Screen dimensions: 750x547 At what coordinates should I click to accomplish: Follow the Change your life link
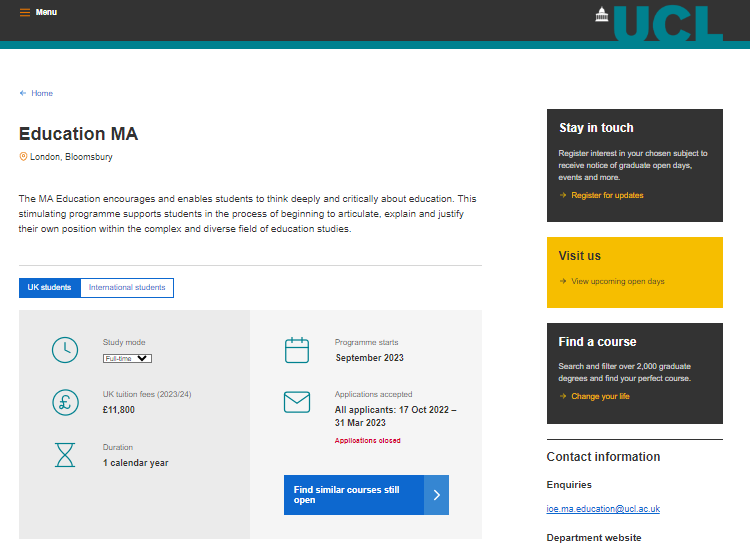point(600,397)
